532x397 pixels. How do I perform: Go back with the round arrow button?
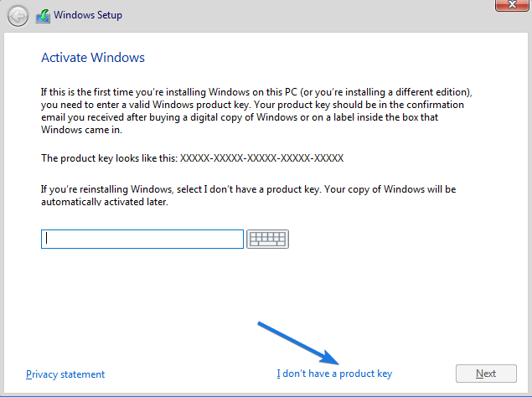[x=18, y=16]
